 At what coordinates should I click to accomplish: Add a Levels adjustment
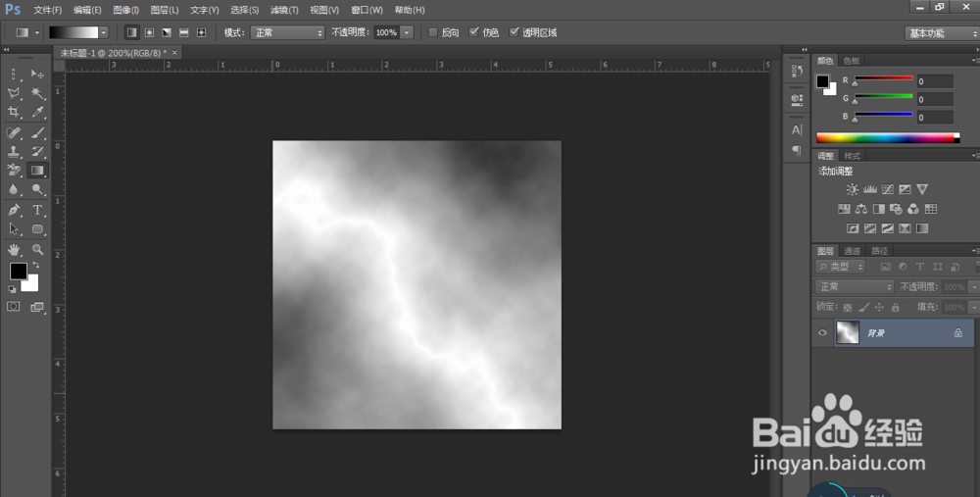(870, 189)
